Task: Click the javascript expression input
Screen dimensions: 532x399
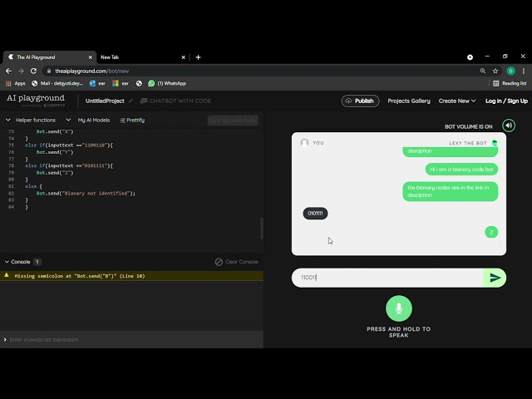Action: [131, 340]
